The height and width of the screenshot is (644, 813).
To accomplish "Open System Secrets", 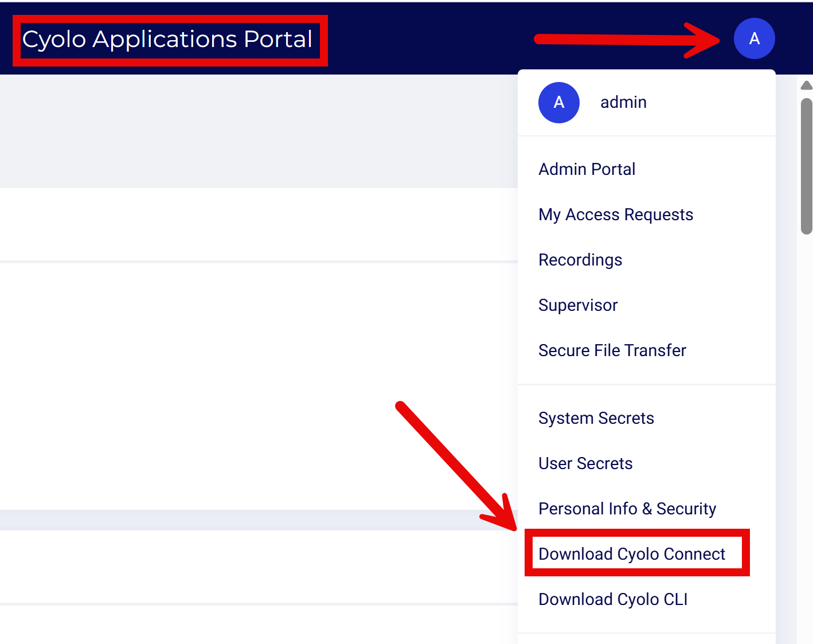I will [596, 418].
